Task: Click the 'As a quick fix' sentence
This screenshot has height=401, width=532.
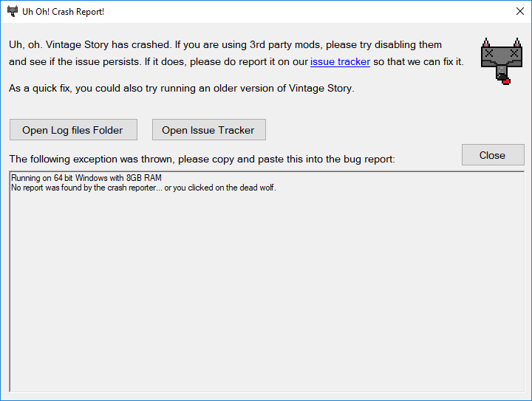Action: (182, 88)
